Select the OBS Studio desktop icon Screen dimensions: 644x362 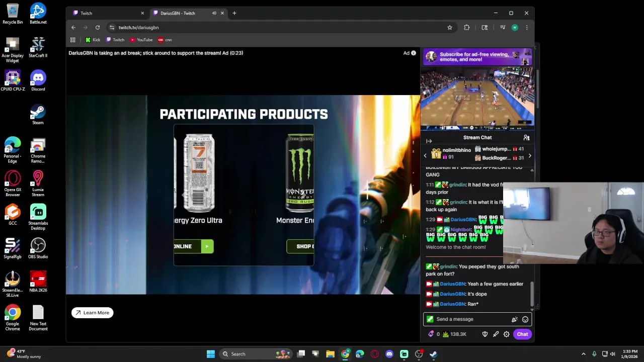(38, 248)
